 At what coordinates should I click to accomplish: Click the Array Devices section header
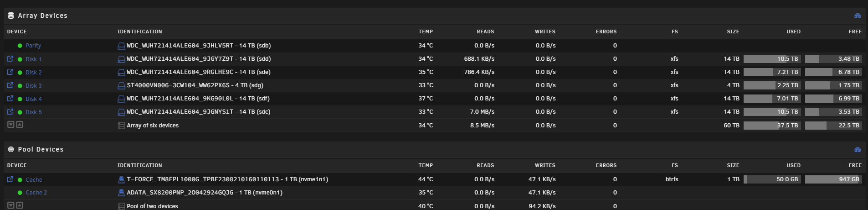coord(43,16)
